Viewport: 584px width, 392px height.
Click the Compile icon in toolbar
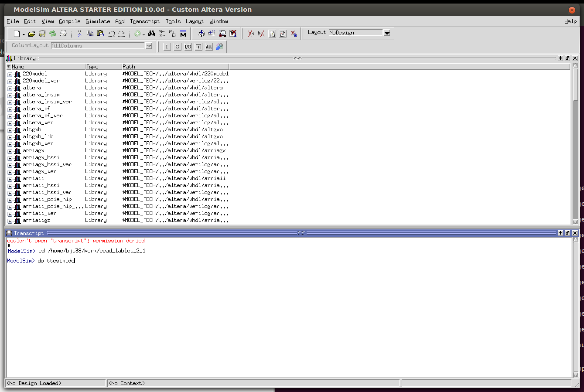pos(201,34)
